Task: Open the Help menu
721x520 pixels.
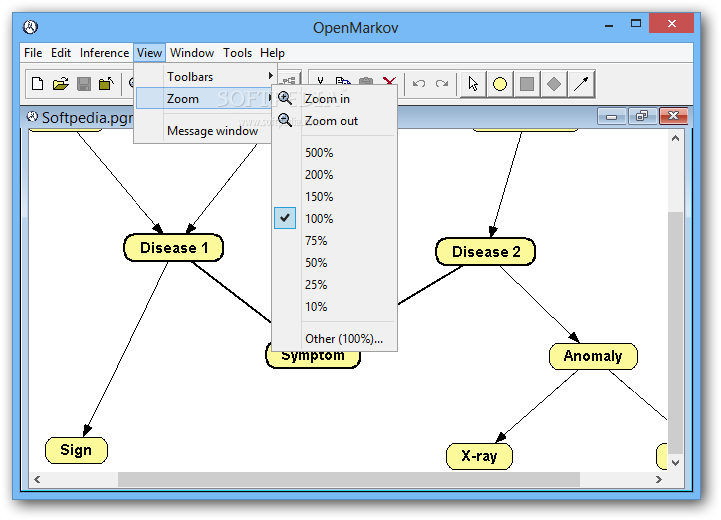Action: 272,53
